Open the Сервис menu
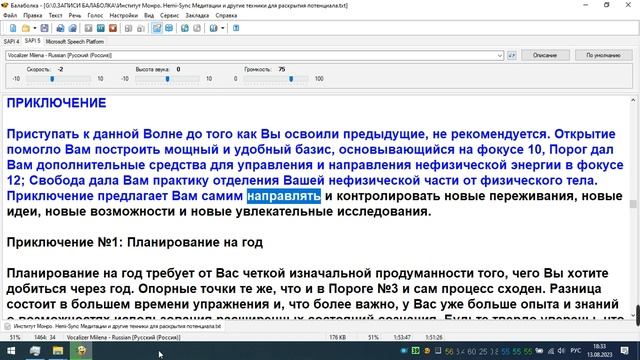The image size is (640, 360). [x=169, y=16]
